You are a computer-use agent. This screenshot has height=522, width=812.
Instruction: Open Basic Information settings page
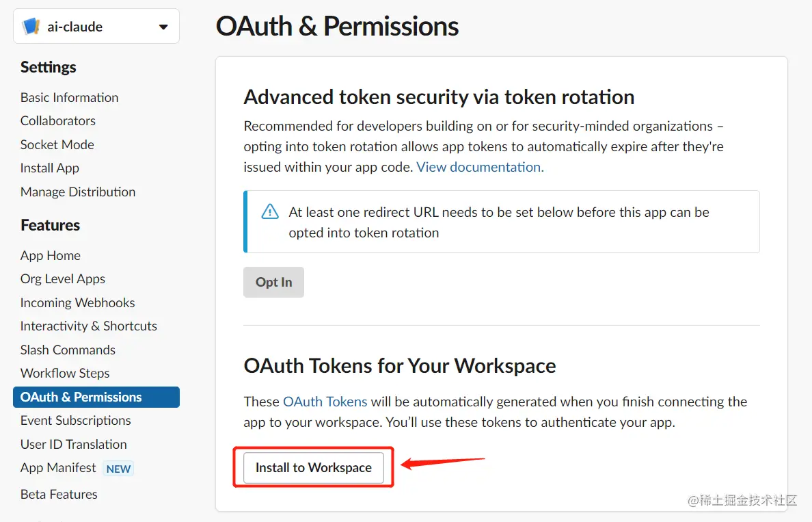point(69,97)
